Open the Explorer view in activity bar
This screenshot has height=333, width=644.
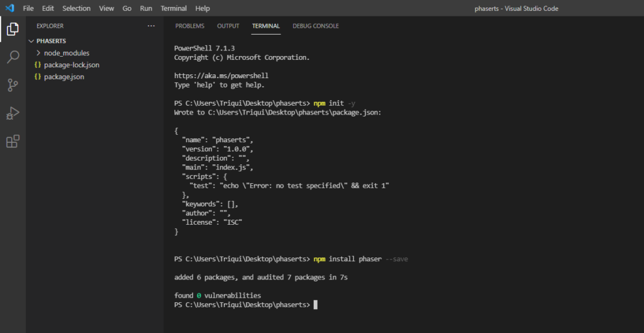(13, 29)
